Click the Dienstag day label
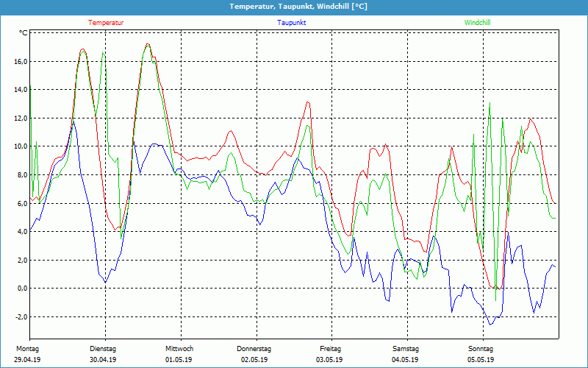 103,349
